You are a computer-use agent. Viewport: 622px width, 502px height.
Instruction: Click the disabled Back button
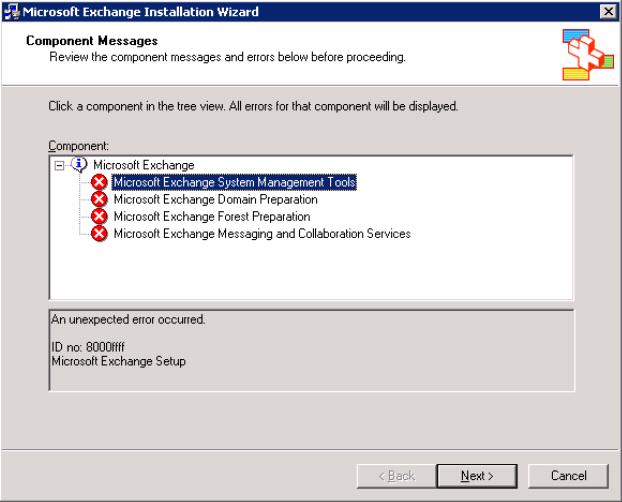[x=396, y=476]
